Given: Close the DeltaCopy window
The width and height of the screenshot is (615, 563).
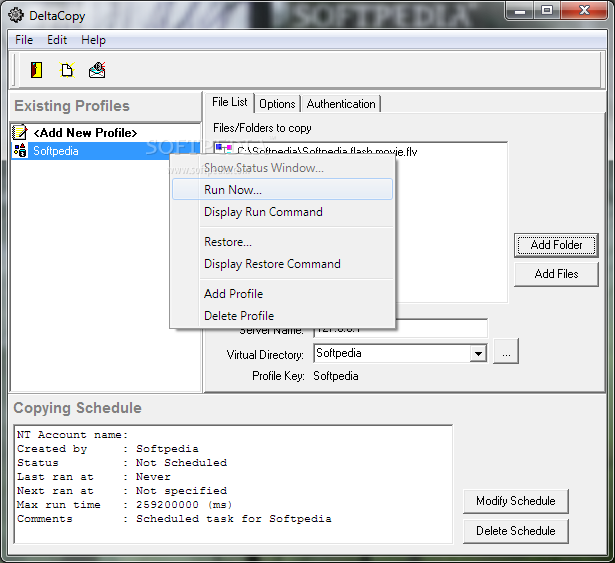Looking at the screenshot, I should point(584,10).
